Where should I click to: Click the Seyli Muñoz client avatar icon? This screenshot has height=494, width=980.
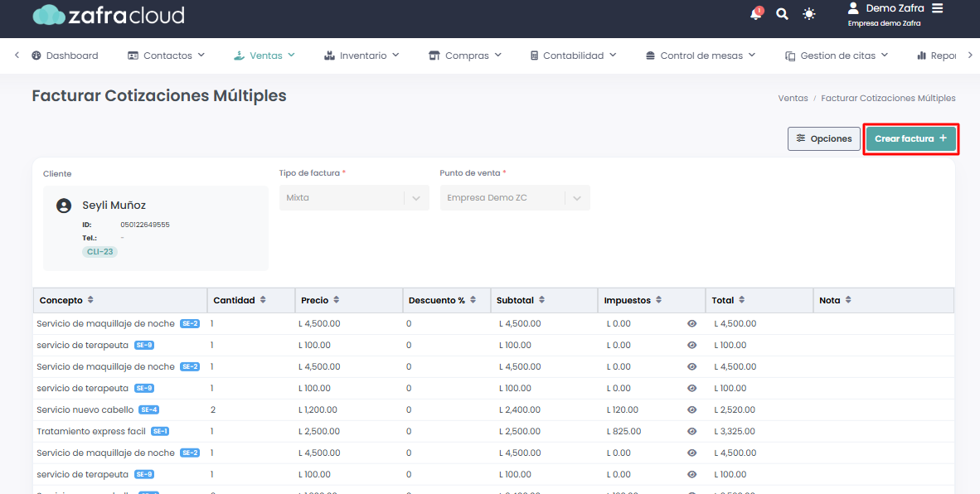pos(64,206)
